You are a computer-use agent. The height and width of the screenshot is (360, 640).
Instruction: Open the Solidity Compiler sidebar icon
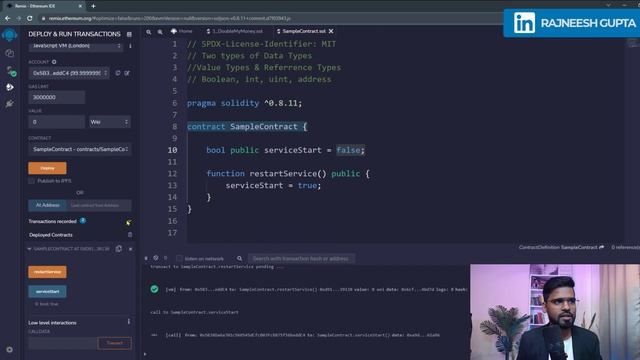(x=11, y=71)
